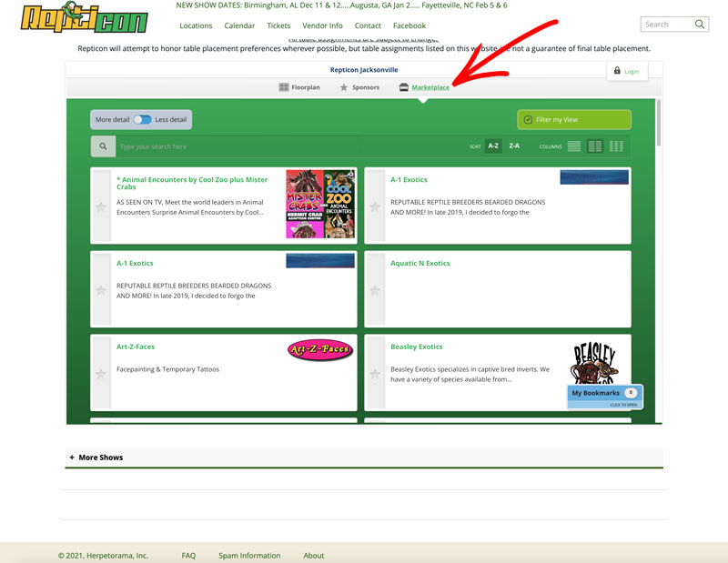Click the Sponsors star icon
This screenshot has width=728, height=563.
pos(344,87)
